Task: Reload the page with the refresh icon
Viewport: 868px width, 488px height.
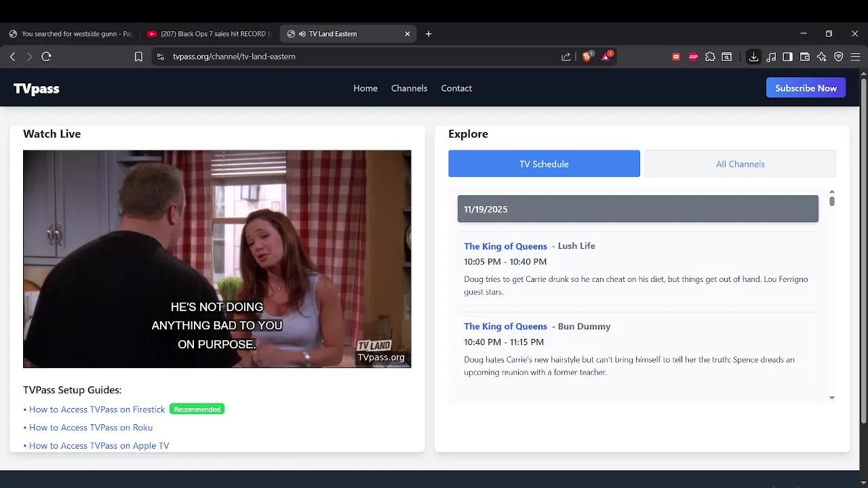Action: tap(46, 57)
